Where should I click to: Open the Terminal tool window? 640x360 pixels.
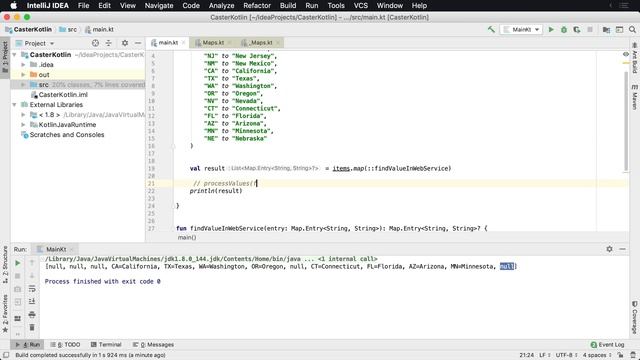pyautogui.click(x=106, y=344)
